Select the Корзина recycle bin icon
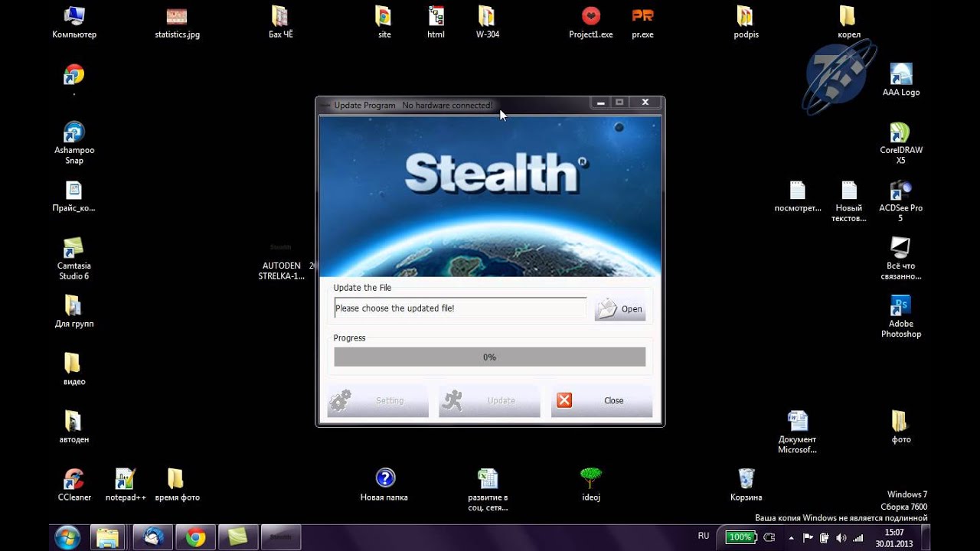Screen dimensions: 980x551 [746, 484]
